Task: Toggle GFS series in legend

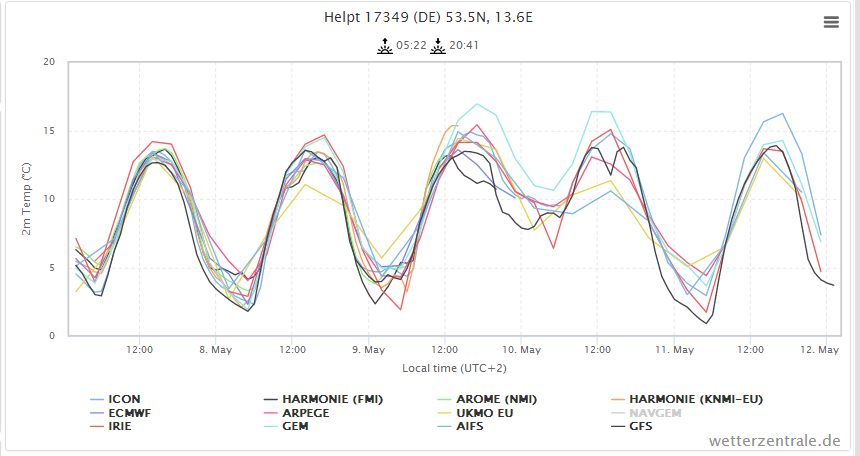Action: [641, 426]
